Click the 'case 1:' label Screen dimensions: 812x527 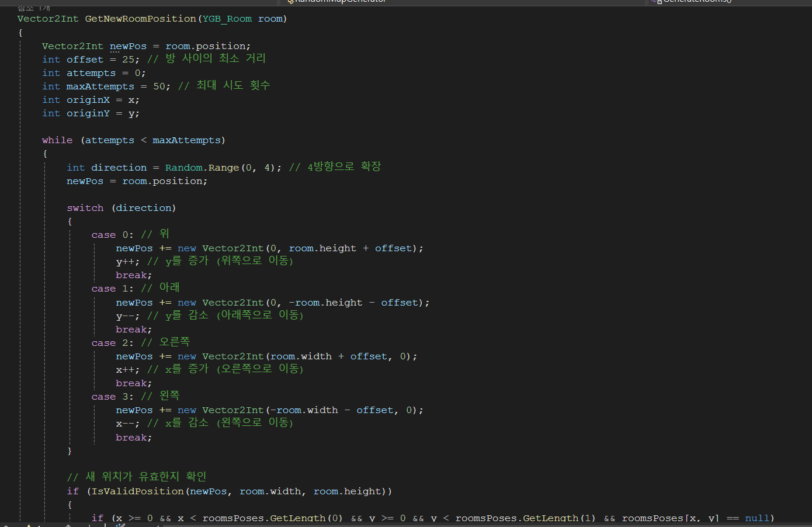[113, 289]
